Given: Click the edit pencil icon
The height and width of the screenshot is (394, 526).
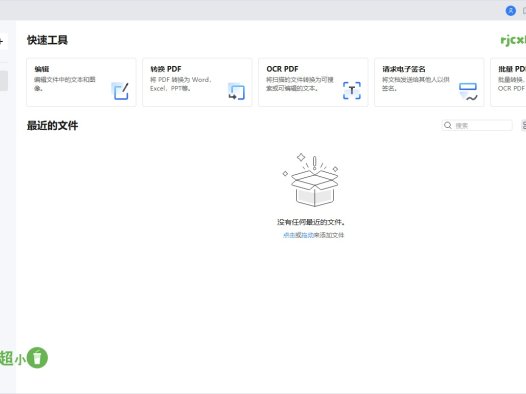Looking at the screenshot, I should click(120, 91).
